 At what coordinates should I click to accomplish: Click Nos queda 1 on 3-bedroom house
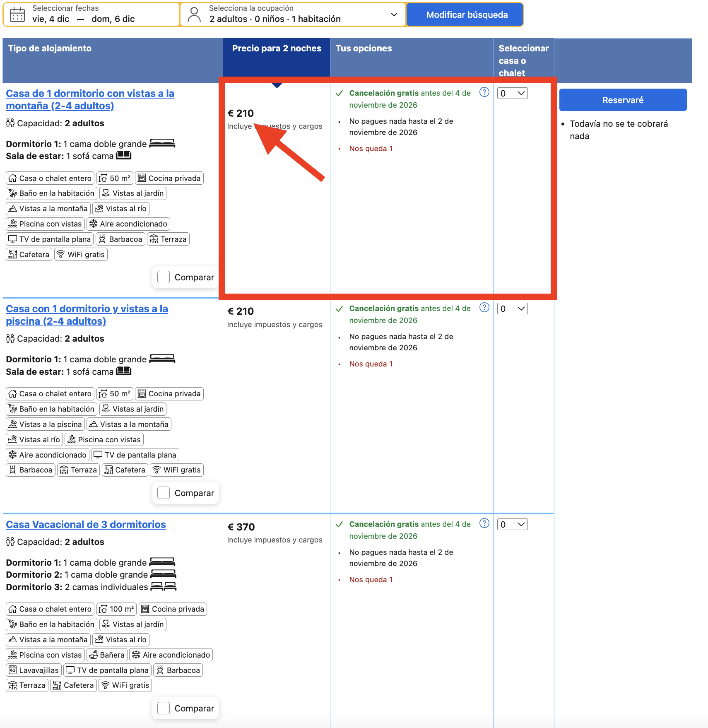click(371, 579)
